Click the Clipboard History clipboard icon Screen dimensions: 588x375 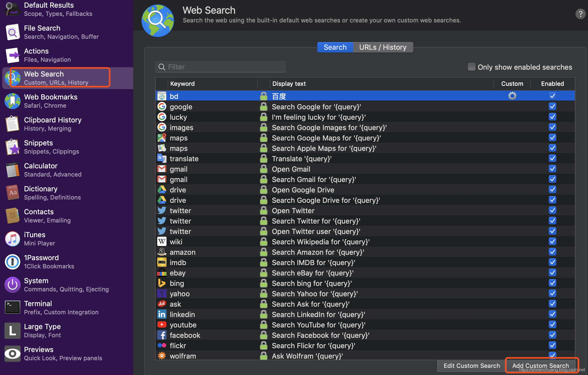(x=12, y=124)
